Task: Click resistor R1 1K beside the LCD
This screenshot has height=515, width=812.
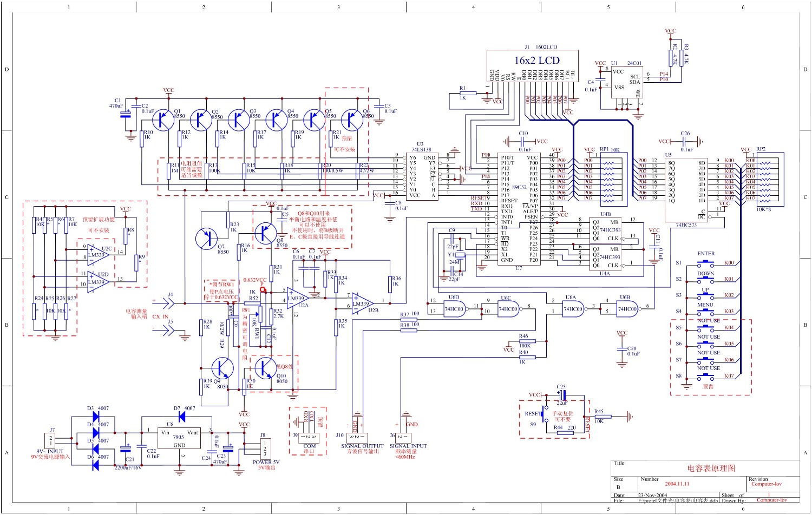Action: [468, 93]
